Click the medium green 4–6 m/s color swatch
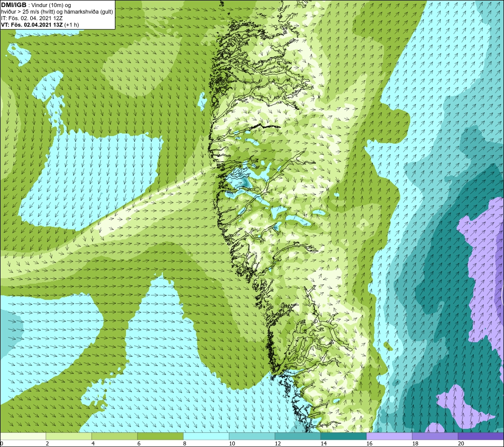504x447 pixels. [114, 436]
